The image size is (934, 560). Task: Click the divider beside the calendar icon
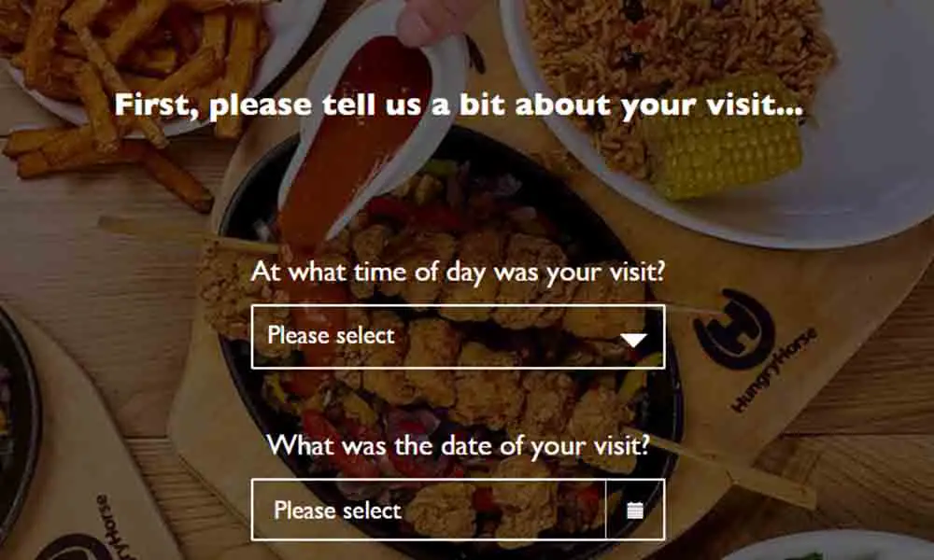click(x=605, y=510)
